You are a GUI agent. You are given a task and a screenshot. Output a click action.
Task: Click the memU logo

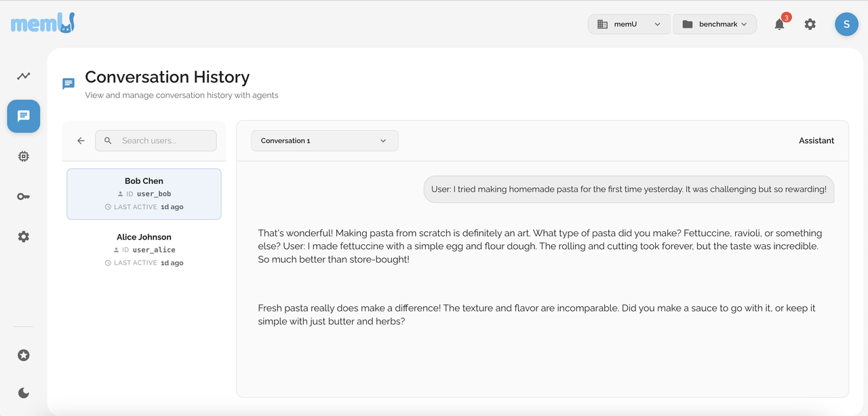(43, 23)
